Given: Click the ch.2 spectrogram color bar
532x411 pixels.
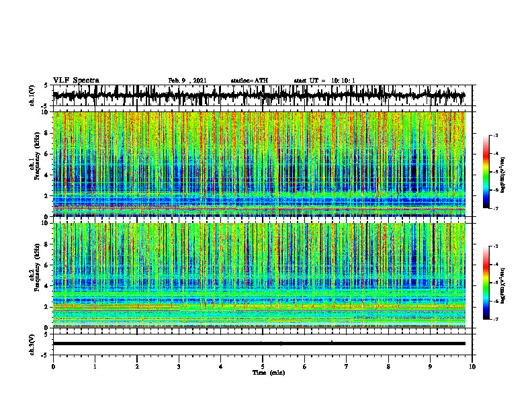Looking at the screenshot, I should [x=486, y=283].
